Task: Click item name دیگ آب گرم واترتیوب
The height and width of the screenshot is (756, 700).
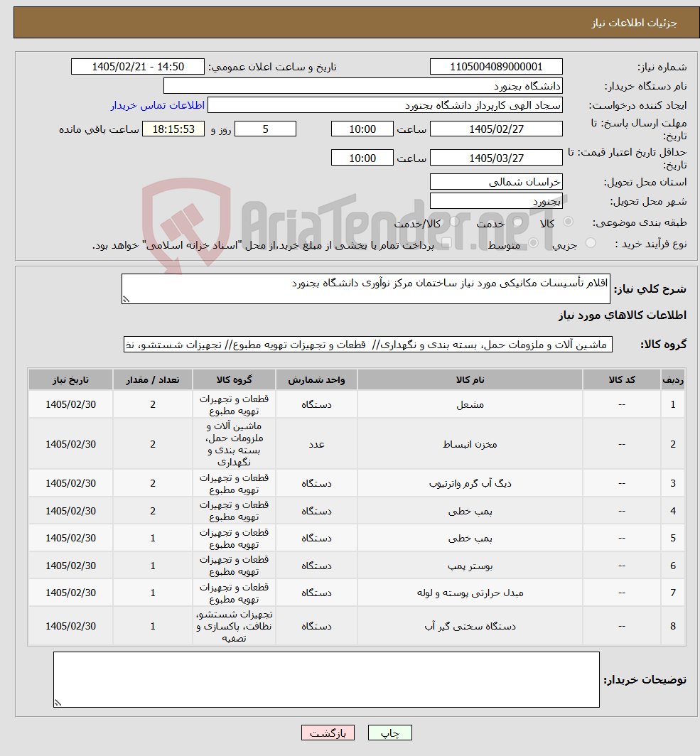Action: [x=470, y=483]
